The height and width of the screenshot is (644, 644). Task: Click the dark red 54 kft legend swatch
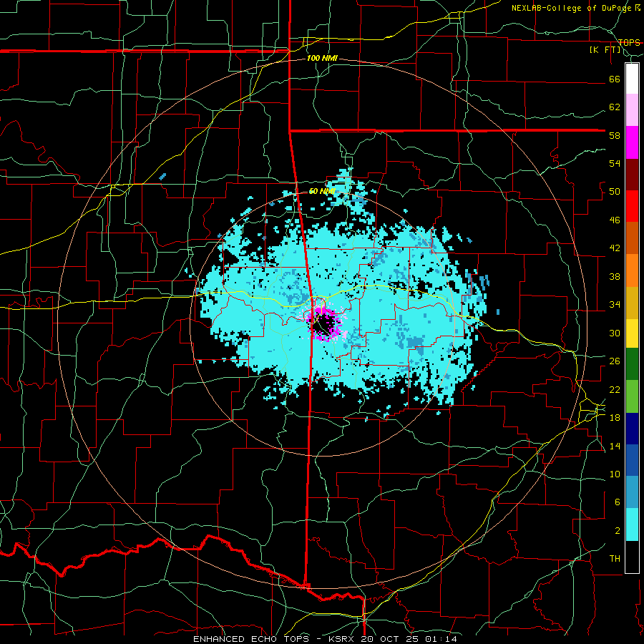tap(632, 174)
